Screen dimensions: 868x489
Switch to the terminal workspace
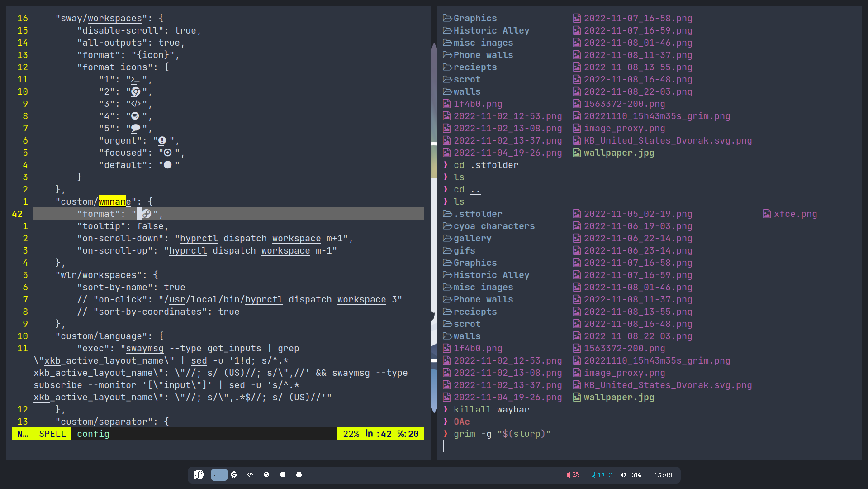(219, 475)
